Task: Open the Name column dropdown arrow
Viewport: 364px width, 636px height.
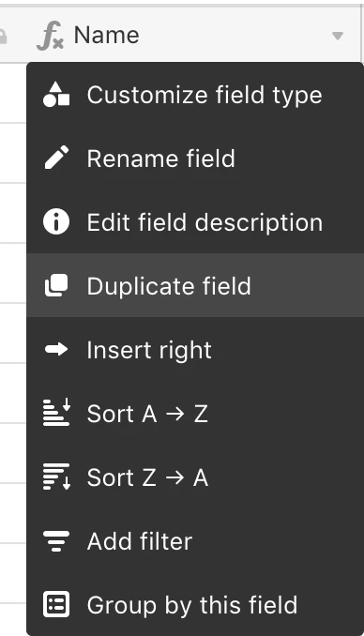Action: click(338, 36)
